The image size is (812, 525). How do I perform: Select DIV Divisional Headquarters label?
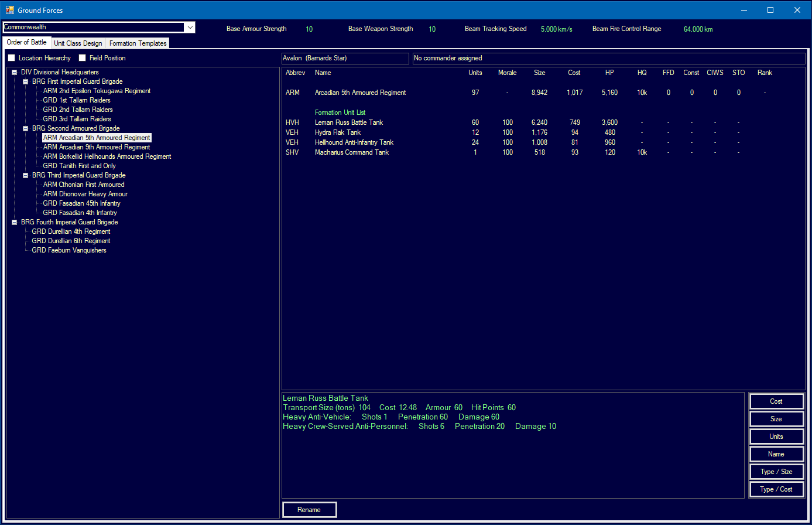pos(60,72)
